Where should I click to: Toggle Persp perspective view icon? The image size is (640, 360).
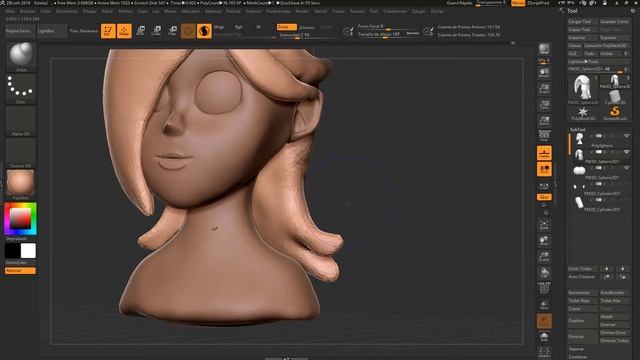tap(544, 136)
